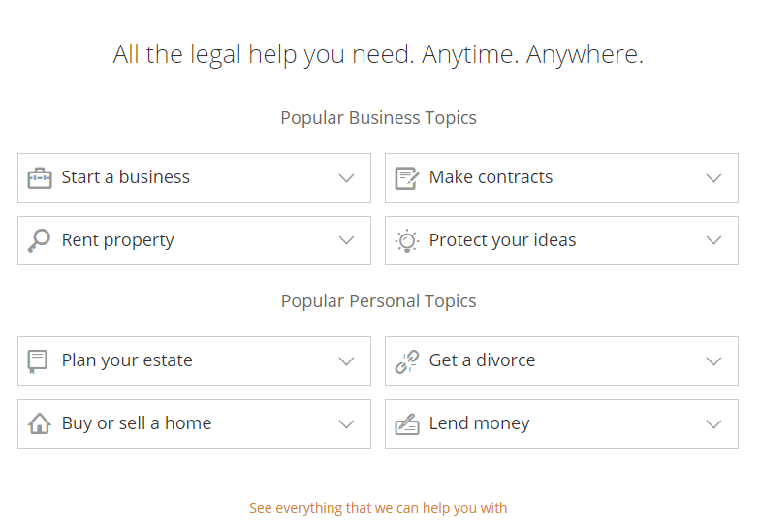
Task: Expand the Get a divorce chevron
Action: [x=713, y=361]
